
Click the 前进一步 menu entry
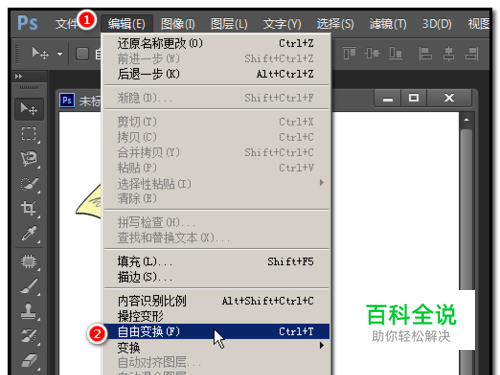tap(216, 59)
